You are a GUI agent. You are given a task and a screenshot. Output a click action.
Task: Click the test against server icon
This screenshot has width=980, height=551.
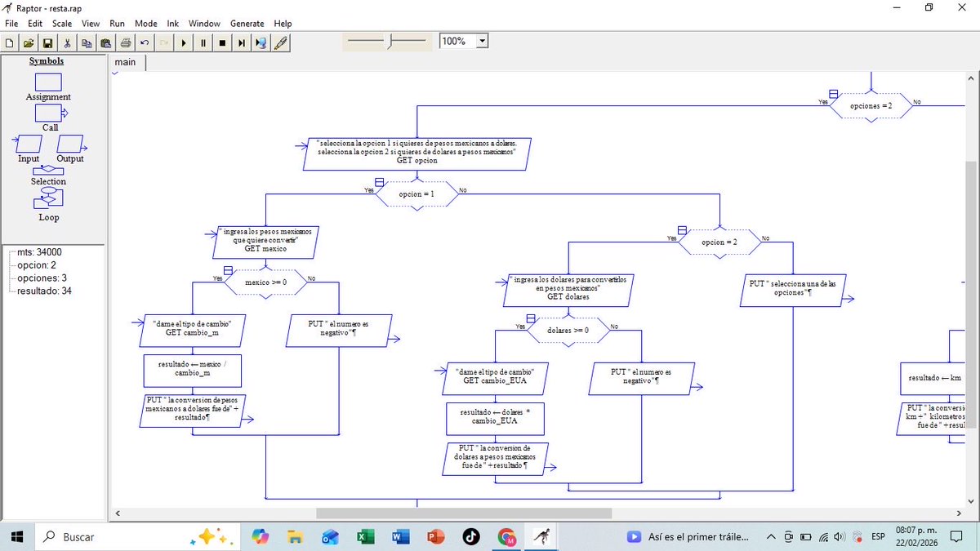(x=261, y=42)
